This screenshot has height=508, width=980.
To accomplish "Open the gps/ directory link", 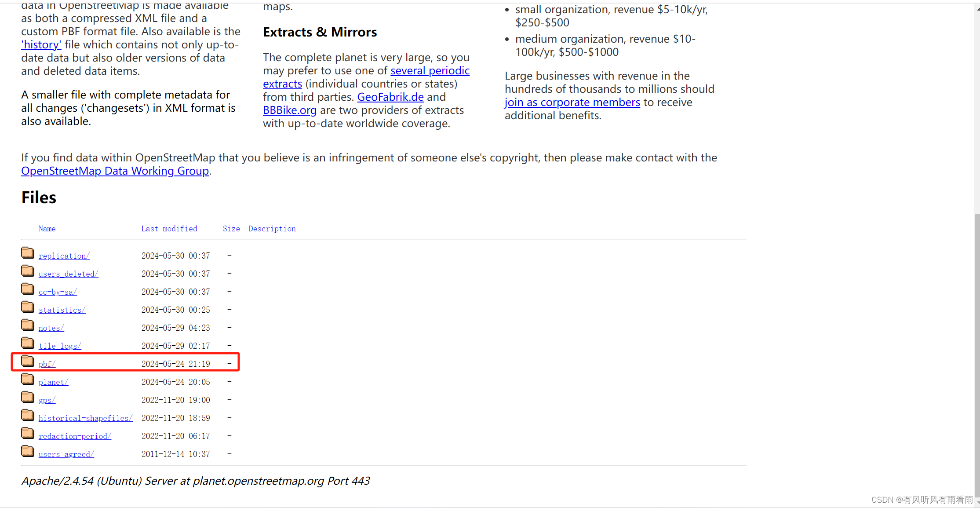I will [x=47, y=400].
